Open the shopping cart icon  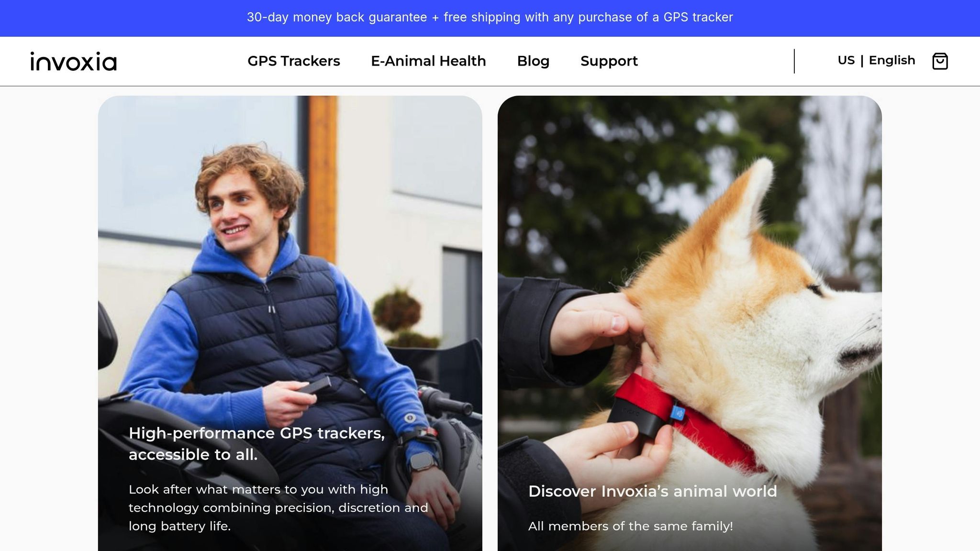940,61
